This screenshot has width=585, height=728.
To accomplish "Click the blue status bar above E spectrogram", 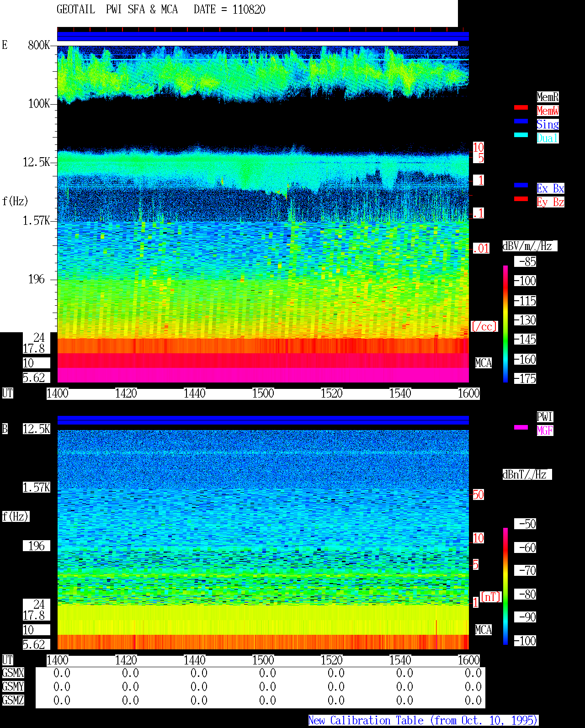I will click(263, 37).
